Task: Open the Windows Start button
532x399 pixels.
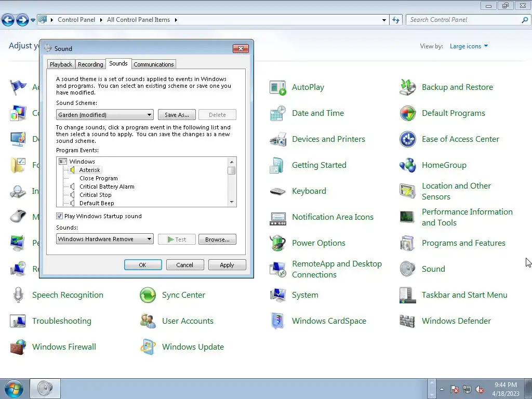Action: [13, 389]
